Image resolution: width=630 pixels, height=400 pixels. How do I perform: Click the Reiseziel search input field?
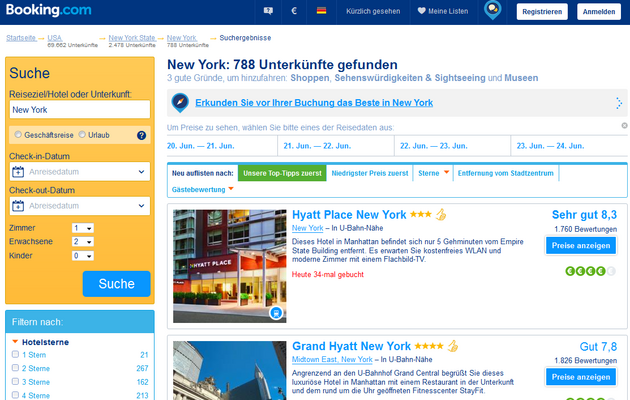[x=79, y=110]
